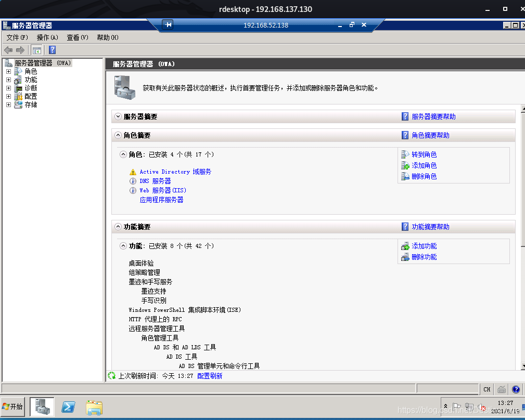Open the 服务器摘要帮助 link

pyautogui.click(x=433, y=117)
